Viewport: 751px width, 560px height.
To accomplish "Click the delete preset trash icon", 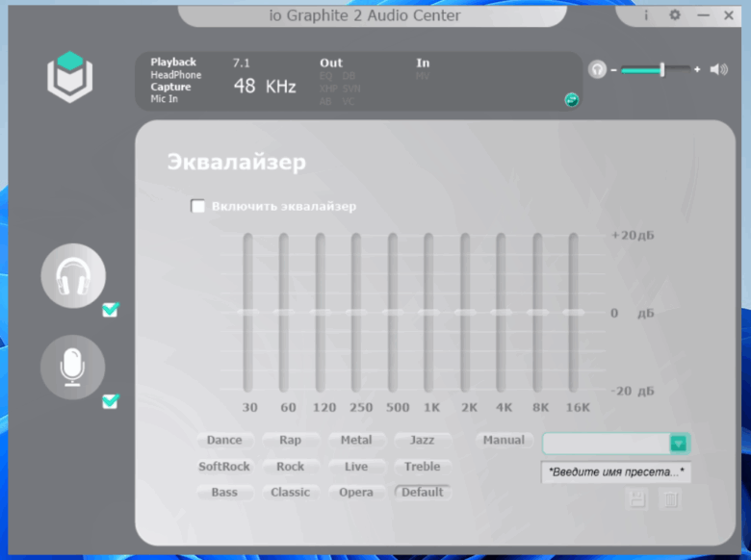I will [x=671, y=499].
